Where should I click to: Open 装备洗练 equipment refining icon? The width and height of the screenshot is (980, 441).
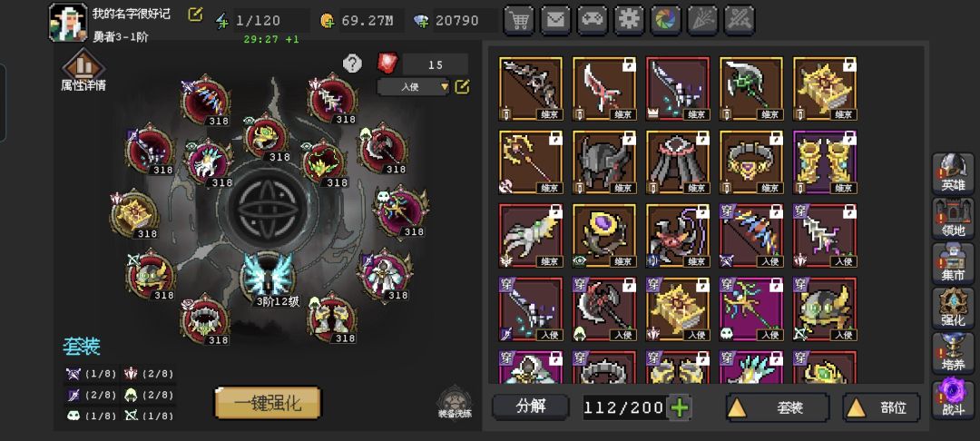point(455,402)
